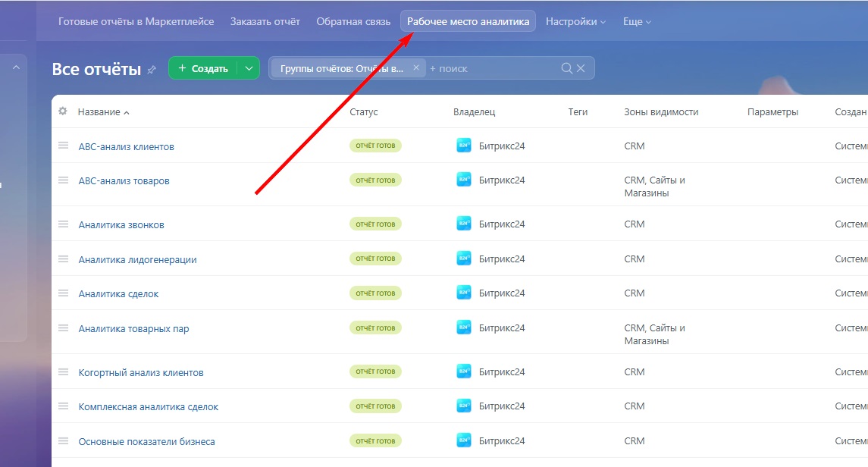Click the search magnifier icon
The width and height of the screenshot is (868, 467).
[x=566, y=68]
